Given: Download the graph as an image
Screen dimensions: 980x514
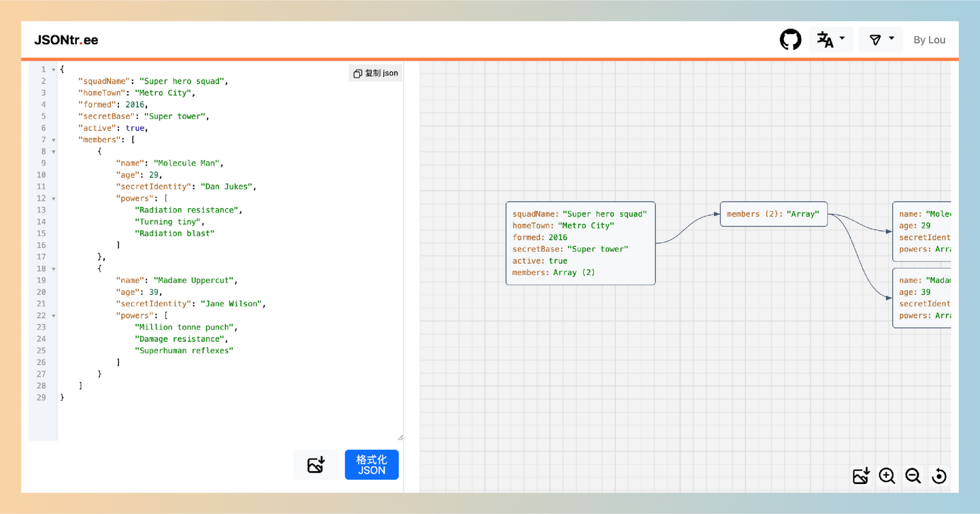Looking at the screenshot, I should click(x=860, y=476).
